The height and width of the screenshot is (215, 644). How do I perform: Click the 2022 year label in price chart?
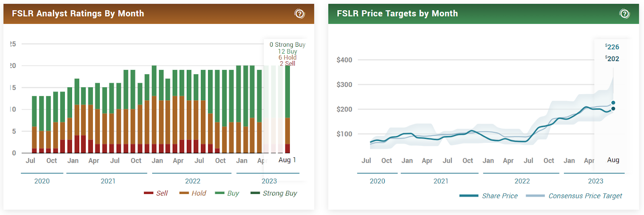point(522,181)
